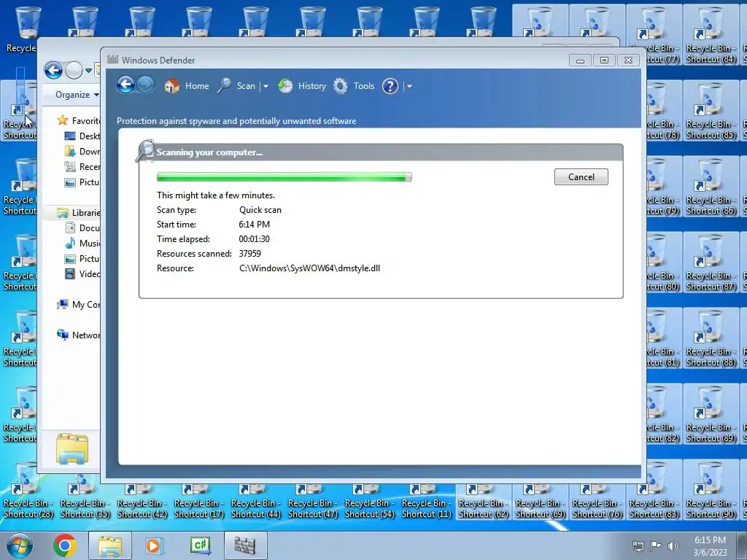Select Recycle Bin - Shortcut (11) desktop icon
The height and width of the screenshot is (560, 747).
[427, 502]
